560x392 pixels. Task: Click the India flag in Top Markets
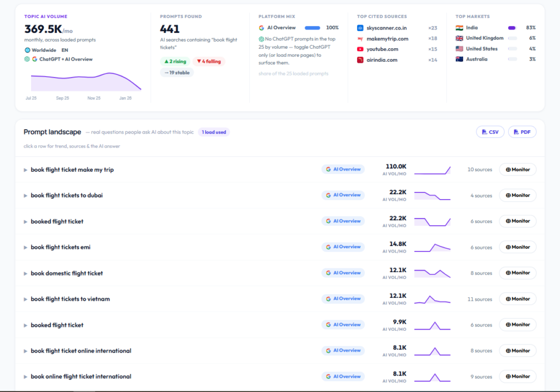459,28
